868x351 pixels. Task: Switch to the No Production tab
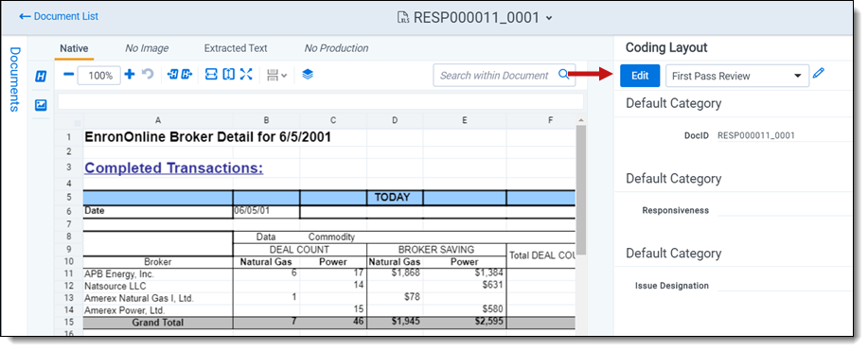336,48
